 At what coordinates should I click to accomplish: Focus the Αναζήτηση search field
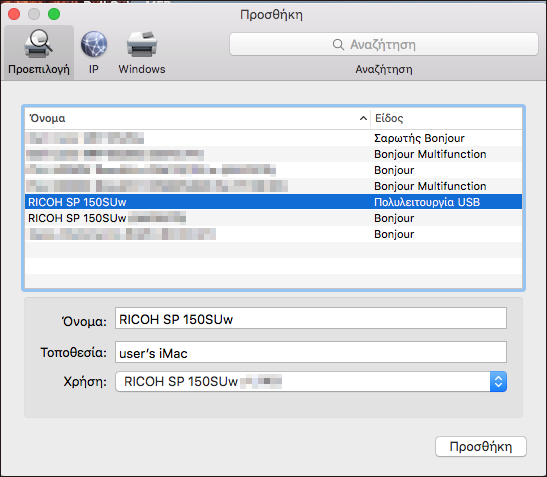(384, 44)
